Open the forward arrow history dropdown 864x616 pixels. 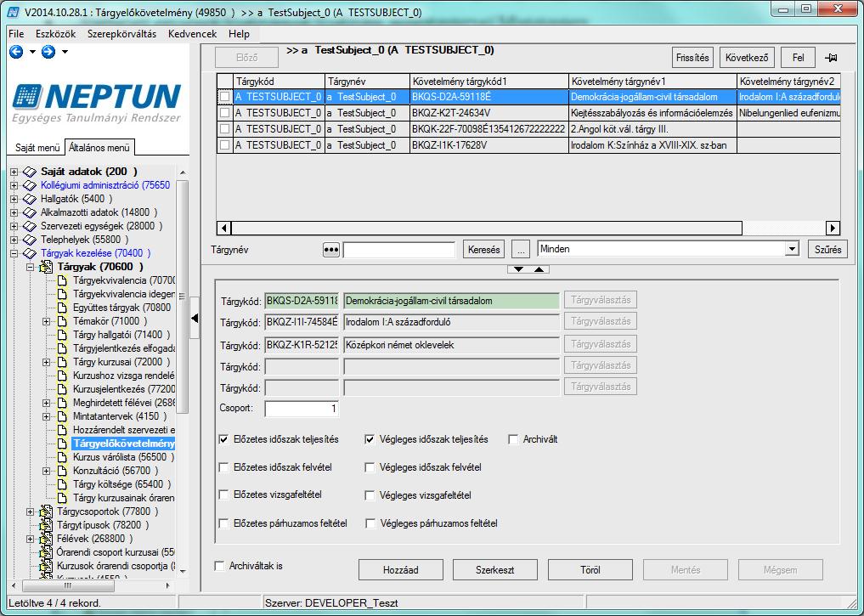[65, 52]
